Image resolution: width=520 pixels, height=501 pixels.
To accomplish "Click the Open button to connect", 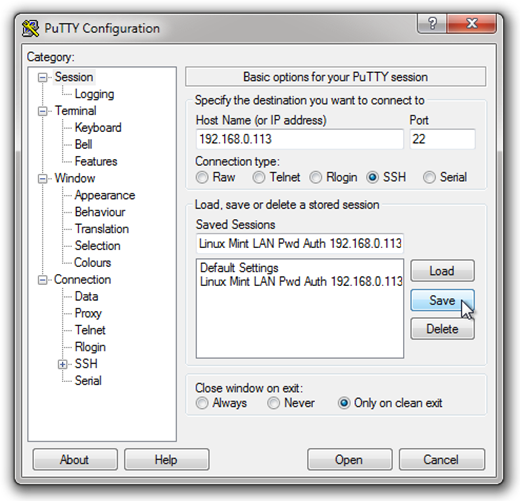I will point(349,460).
